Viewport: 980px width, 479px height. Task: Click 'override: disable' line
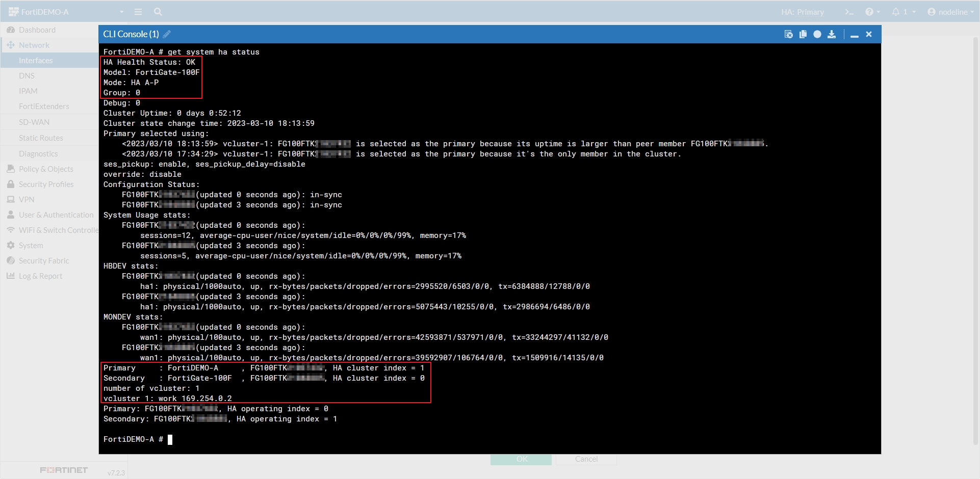[142, 174]
